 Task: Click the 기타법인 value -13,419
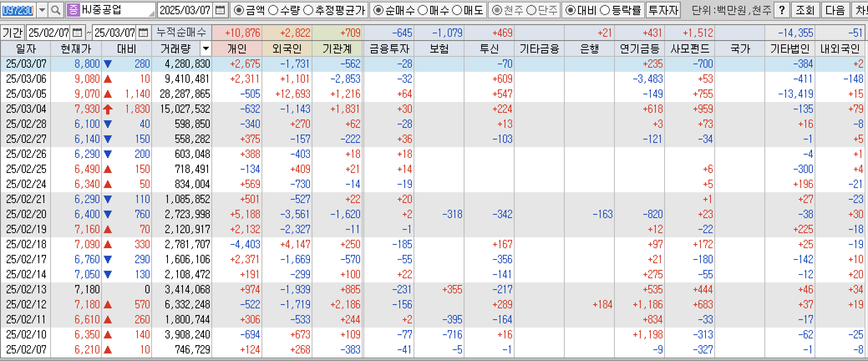click(795, 94)
